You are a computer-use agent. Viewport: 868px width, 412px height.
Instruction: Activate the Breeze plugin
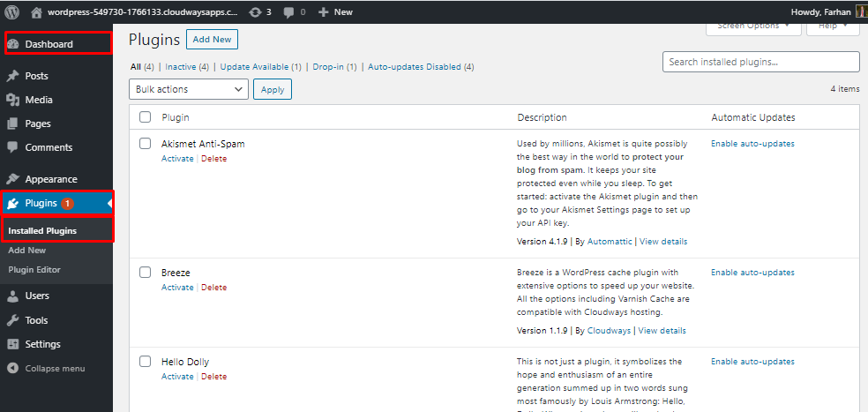pyautogui.click(x=177, y=288)
